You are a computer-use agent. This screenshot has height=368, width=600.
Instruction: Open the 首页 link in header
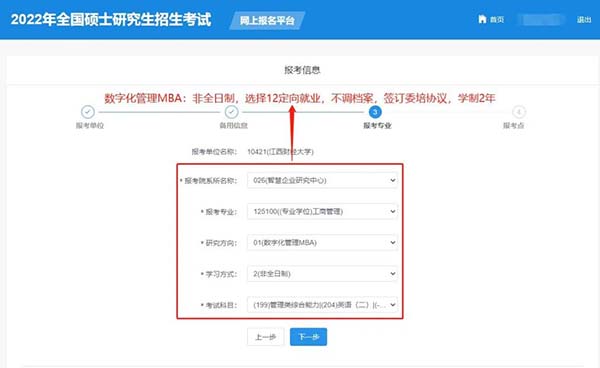click(x=497, y=20)
